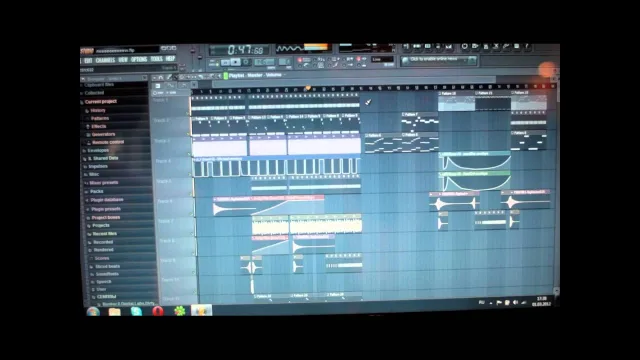Screen dimensions: 640x360
Task: Open the VIEW menu
Action: 123,60
